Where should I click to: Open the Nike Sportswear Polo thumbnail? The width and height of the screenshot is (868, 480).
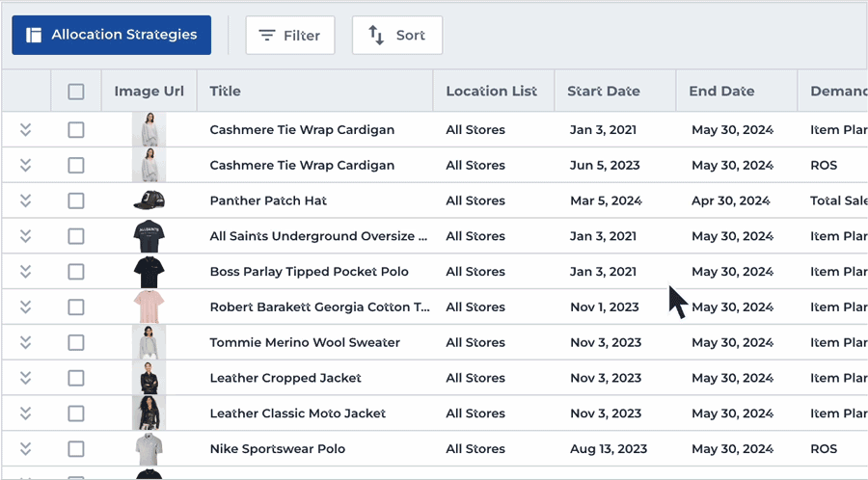[149, 448]
